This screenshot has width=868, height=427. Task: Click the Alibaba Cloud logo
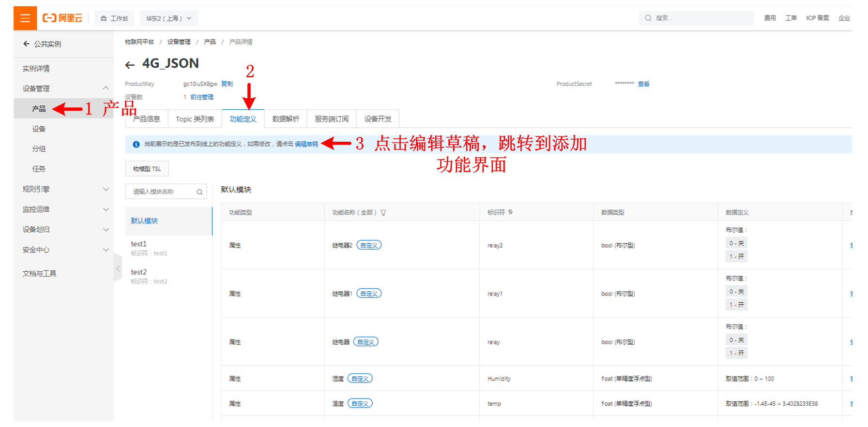point(62,18)
